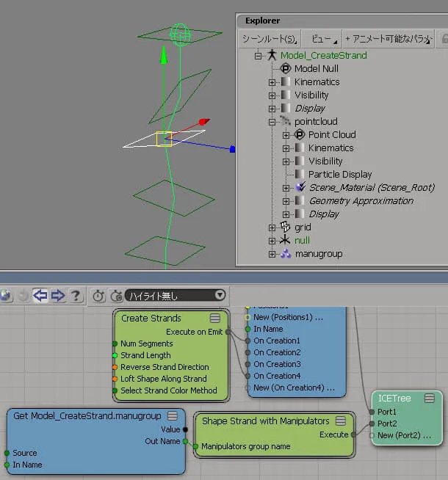448x480 pixels.
Task: Click the Manipulators group name input port
Action: [x=195, y=447]
